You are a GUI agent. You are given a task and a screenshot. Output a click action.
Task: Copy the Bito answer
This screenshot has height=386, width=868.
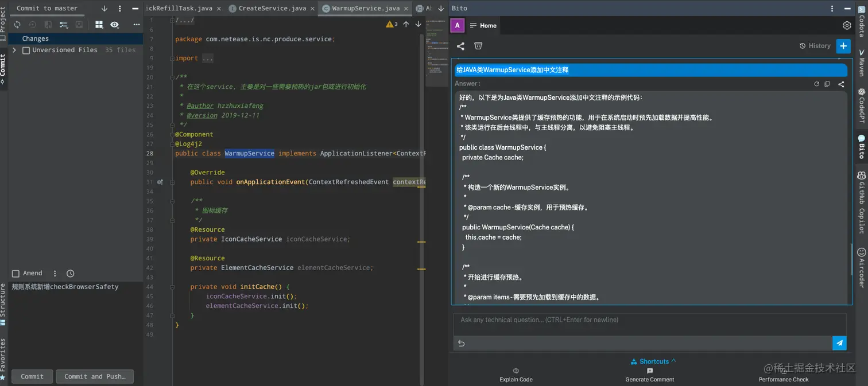tap(827, 84)
